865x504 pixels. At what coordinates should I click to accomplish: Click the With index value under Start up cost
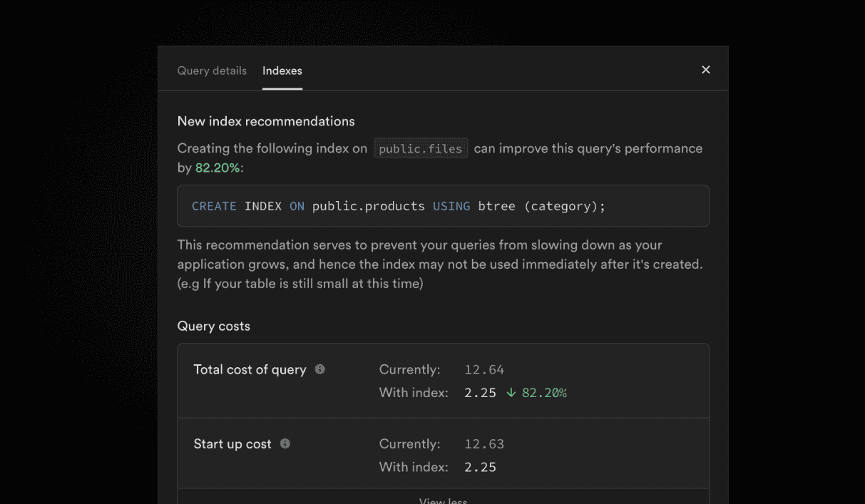coord(480,468)
